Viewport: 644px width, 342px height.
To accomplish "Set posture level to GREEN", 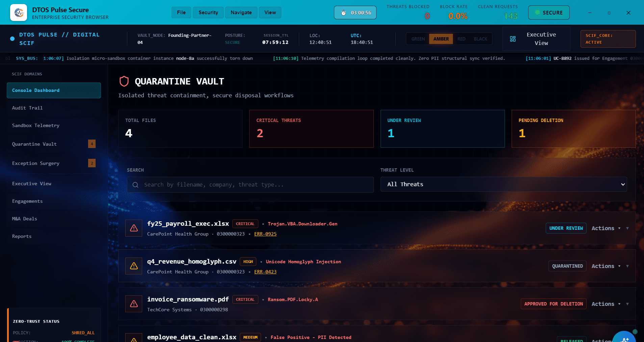I will [418, 39].
